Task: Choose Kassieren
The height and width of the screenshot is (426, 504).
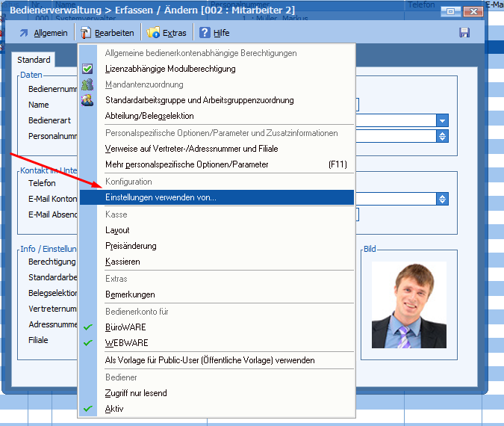Action: pyautogui.click(x=122, y=262)
